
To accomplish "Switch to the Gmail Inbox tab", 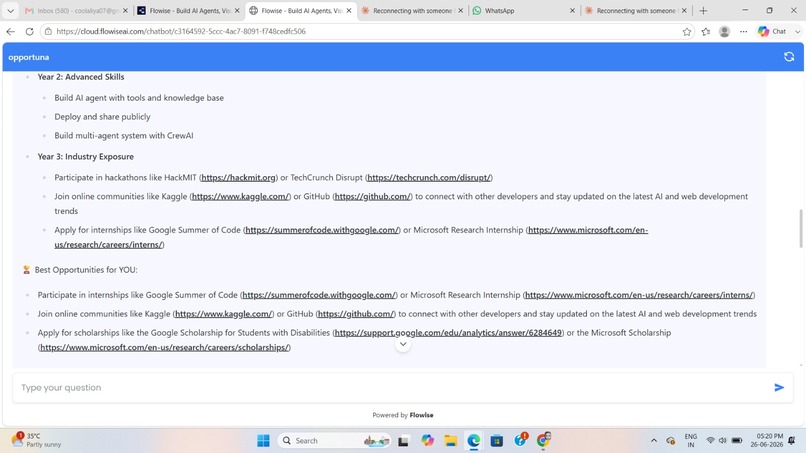I will click(x=76, y=10).
